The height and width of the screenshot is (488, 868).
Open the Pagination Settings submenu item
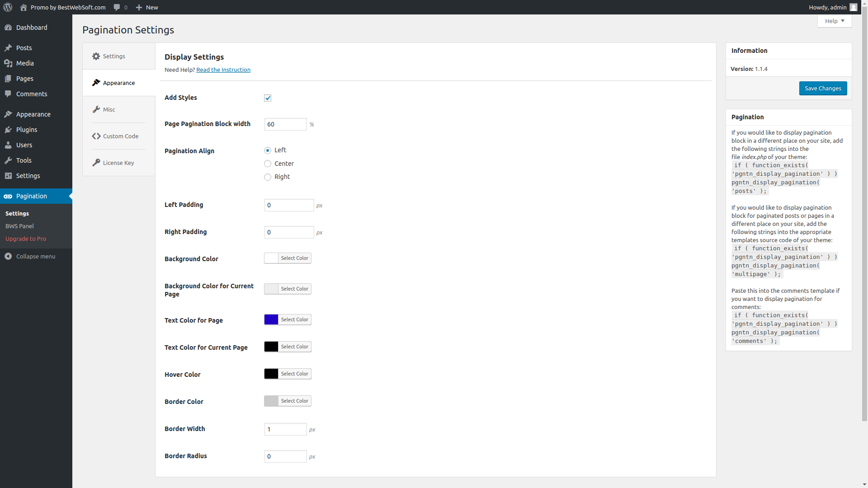coord(17,213)
